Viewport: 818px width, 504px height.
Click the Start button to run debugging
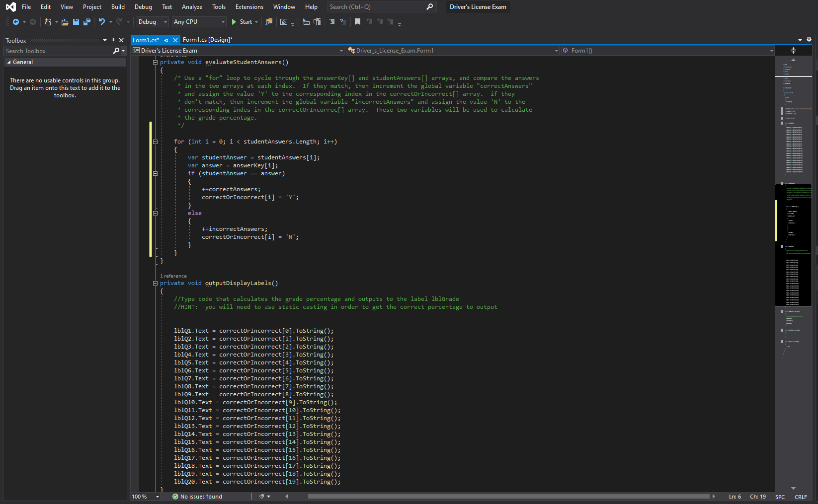[243, 22]
